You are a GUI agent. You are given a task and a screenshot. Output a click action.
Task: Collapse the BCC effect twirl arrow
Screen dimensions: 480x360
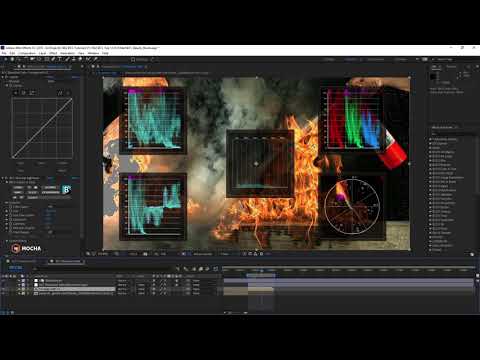click(3, 178)
